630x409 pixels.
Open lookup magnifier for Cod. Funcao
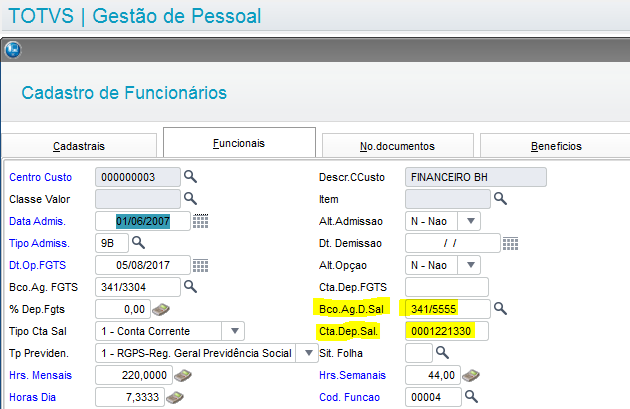471,397
